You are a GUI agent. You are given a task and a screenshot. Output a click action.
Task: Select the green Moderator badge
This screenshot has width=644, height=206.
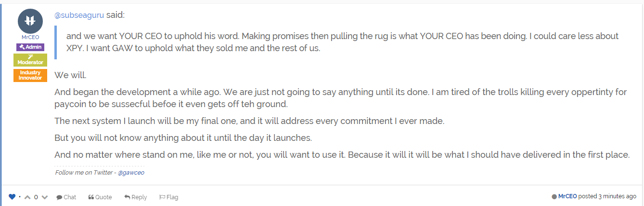coord(30,60)
